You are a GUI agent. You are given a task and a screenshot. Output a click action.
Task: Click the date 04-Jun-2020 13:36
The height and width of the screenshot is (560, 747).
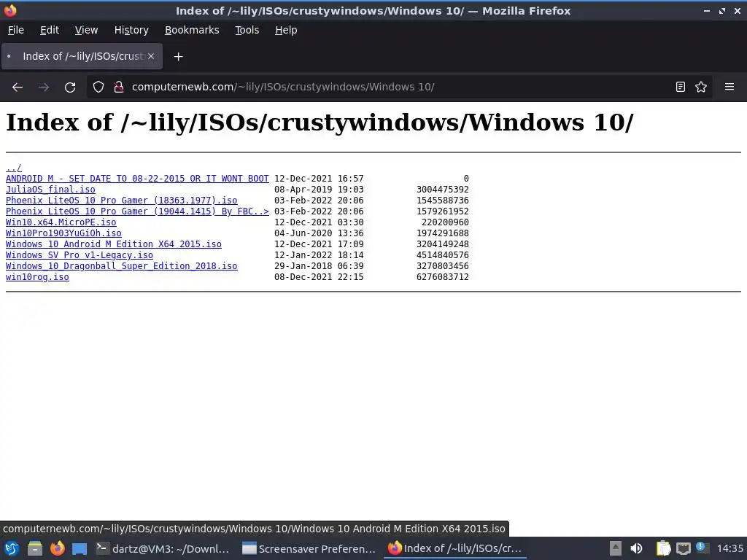(319, 233)
